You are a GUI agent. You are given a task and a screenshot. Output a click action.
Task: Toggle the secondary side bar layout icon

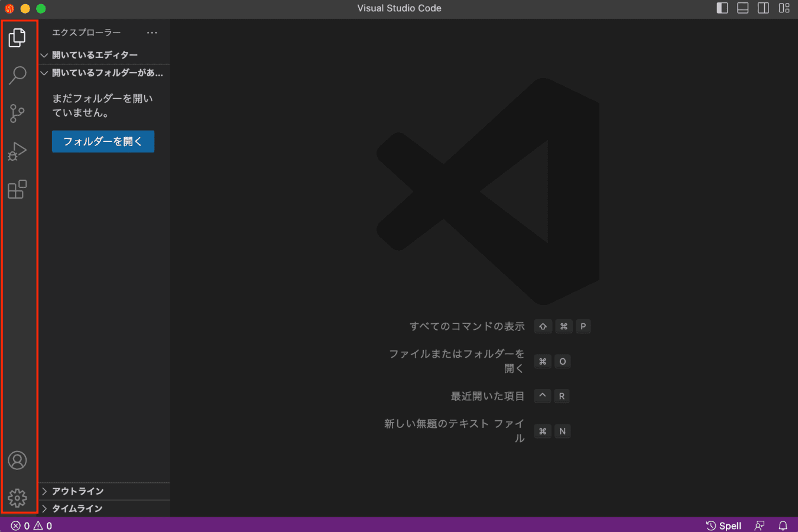coord(764,8)
